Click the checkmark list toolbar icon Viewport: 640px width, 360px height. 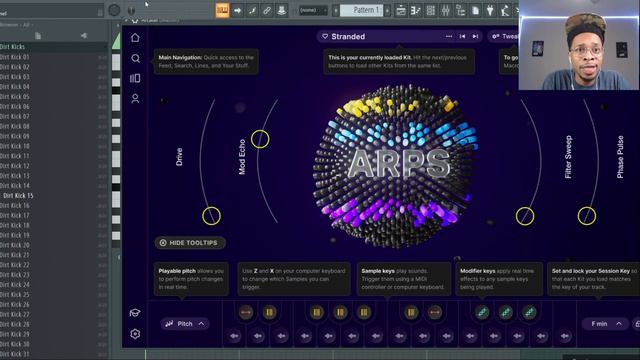416,10
